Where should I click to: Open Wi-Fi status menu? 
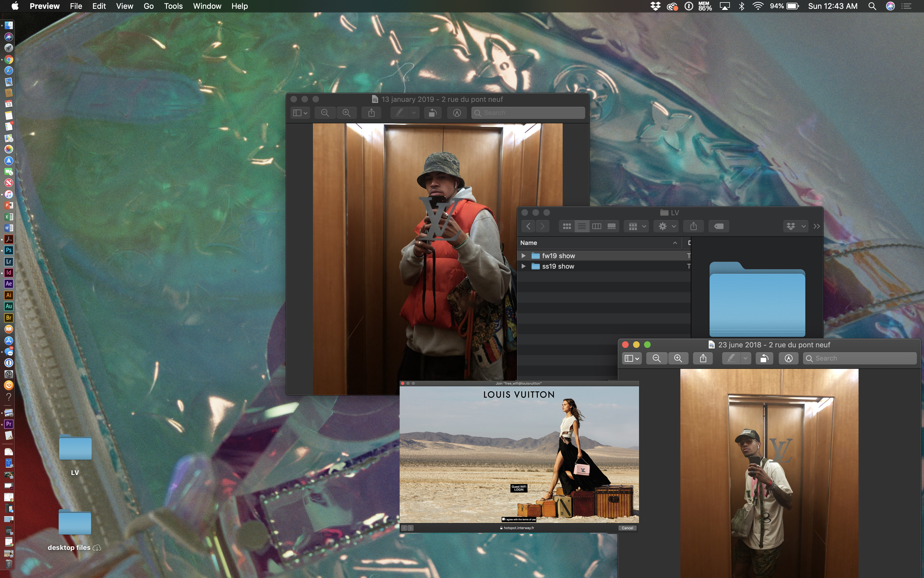click(x=758, y=6)
